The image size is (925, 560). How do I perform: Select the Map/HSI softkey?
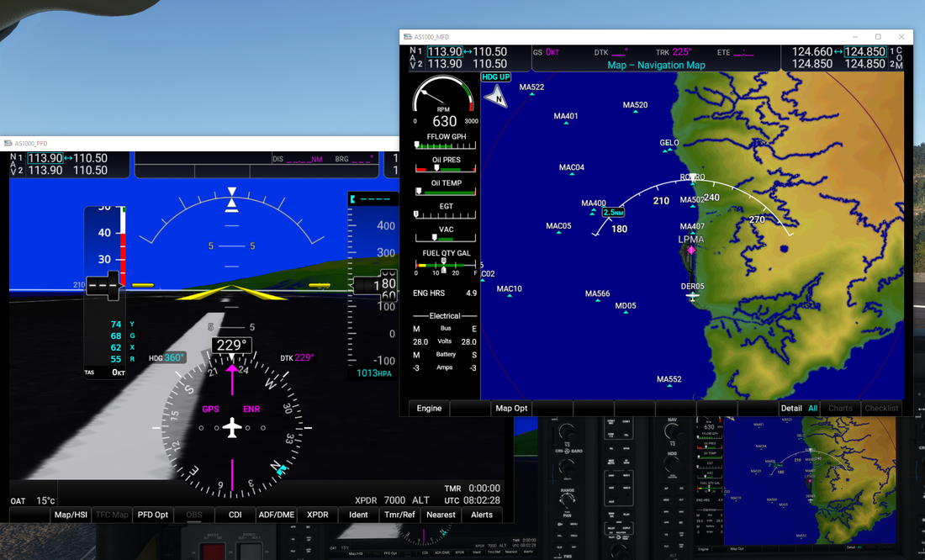click(x=71, y=515)
